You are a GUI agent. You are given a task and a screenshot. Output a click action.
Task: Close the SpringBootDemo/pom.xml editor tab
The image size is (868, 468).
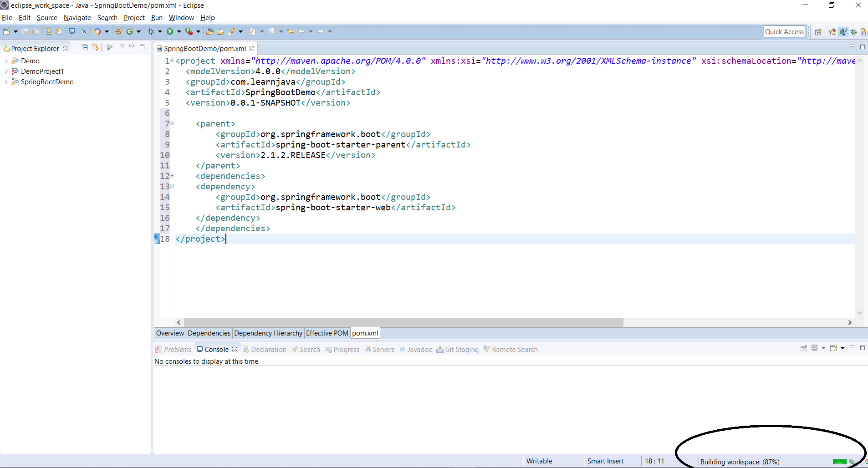click(x=252, y=48)
